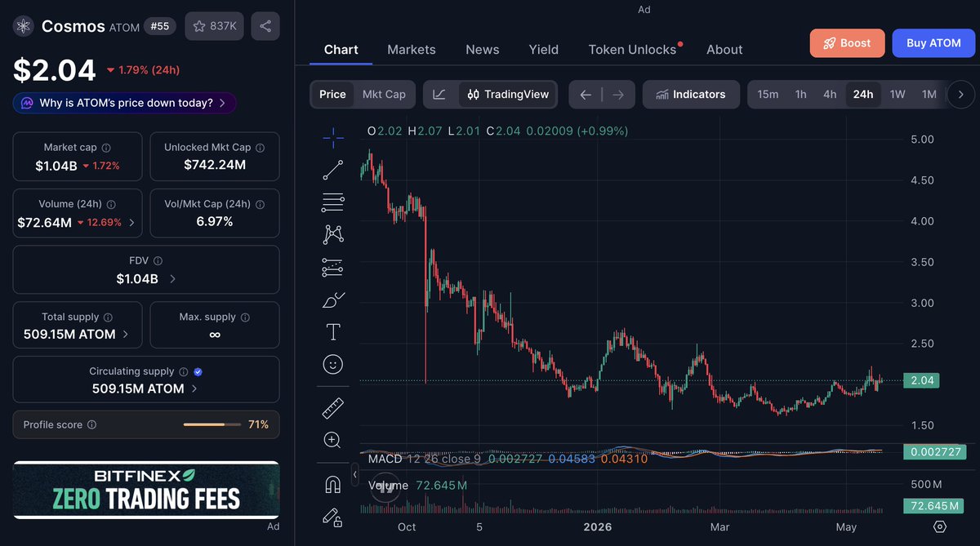
Task: Expand the FDV details chevron
Action: click(171, 279)
